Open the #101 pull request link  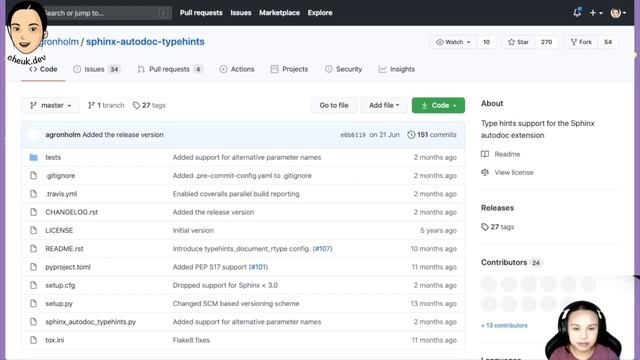(x=258, y=267)
